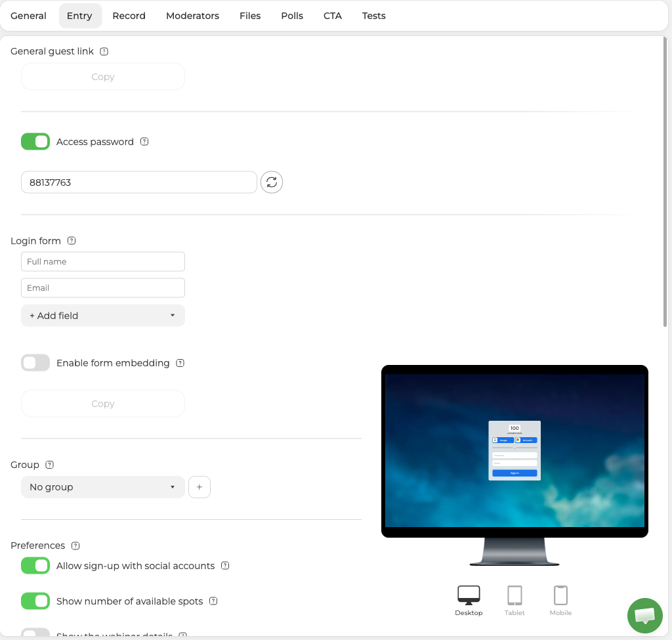Click help icon next to Preferences

pyautogui.click(x=75, y=545)
